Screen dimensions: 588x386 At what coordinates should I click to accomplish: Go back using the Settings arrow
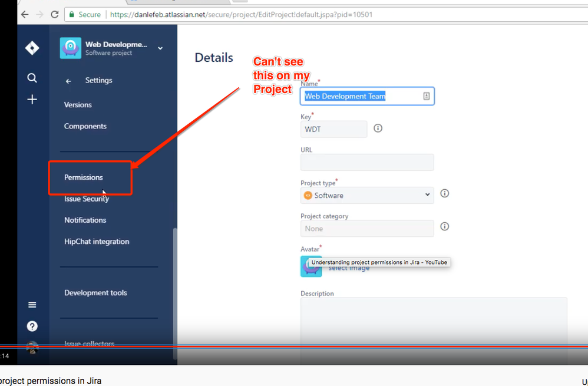click(68, 81)
